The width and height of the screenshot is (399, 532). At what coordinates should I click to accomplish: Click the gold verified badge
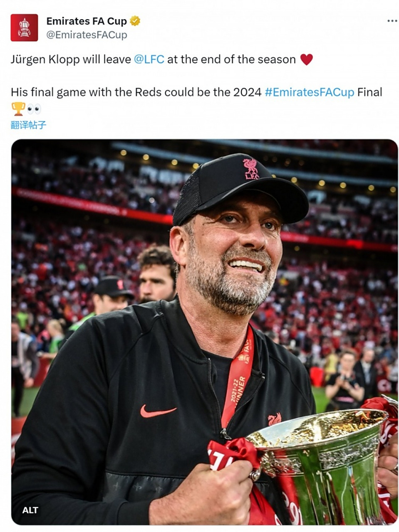(135, 21)
